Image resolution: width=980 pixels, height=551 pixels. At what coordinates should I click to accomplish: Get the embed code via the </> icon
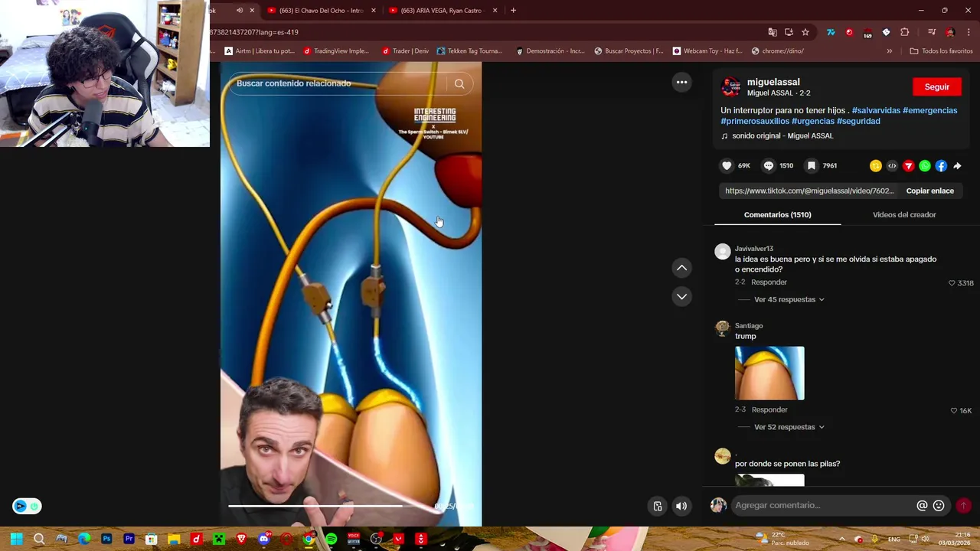[892, 165]
